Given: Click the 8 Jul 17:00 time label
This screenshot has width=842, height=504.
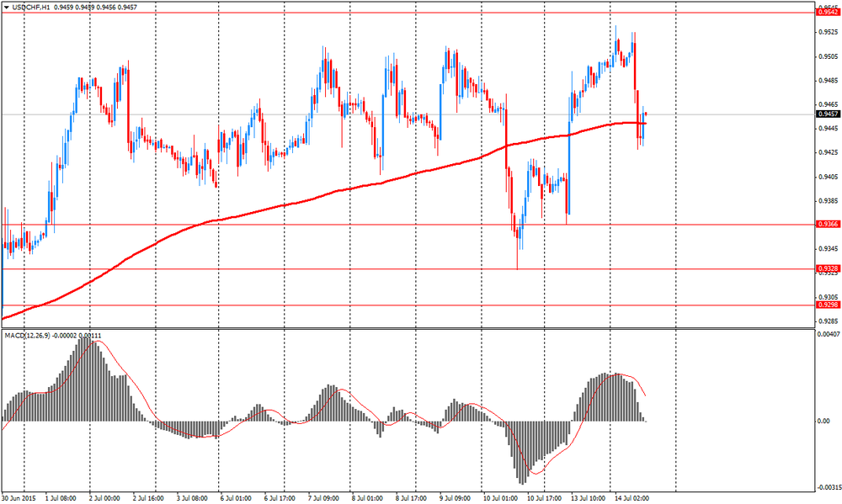Looking at the screenshot, I should tap(411, 498).
